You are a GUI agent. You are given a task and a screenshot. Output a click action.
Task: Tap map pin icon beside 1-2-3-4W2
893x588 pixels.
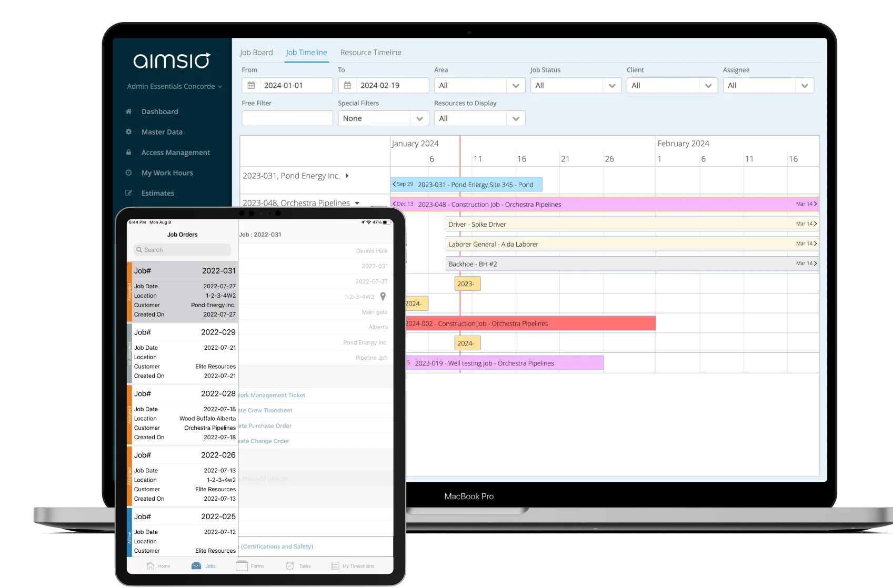coord(383,297)
